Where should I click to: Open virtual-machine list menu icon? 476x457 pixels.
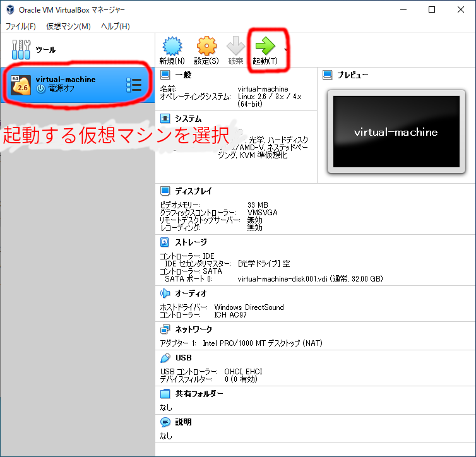pyautogui.click(x=134, y=85)
